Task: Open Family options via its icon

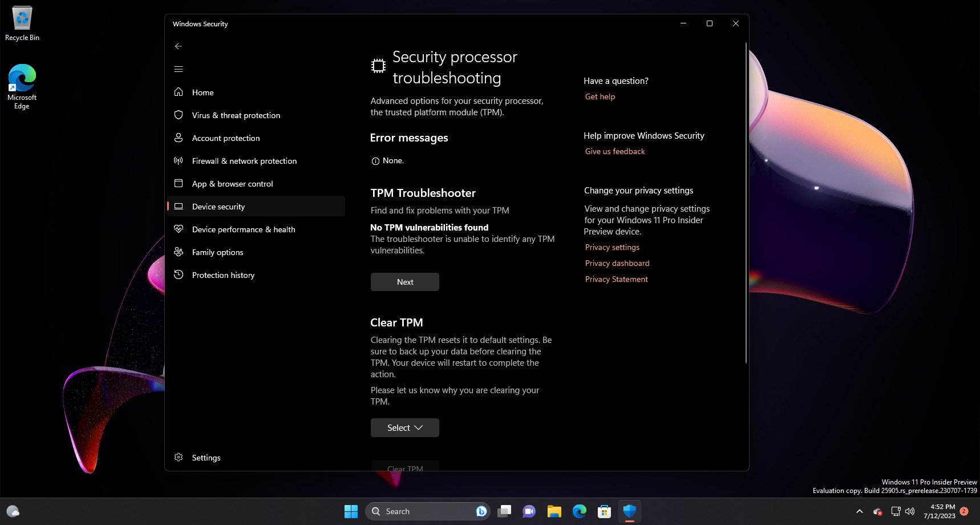Action: [179, 252]
